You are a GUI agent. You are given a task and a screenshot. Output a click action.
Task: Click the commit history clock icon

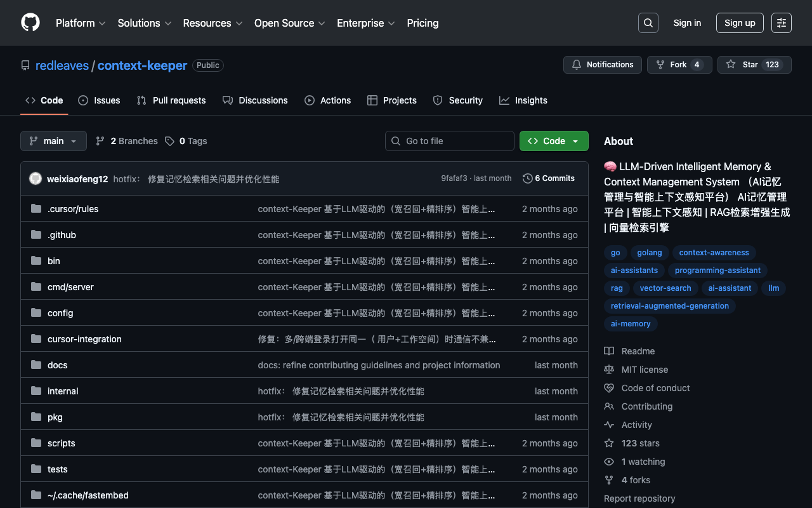coord(527,178)
